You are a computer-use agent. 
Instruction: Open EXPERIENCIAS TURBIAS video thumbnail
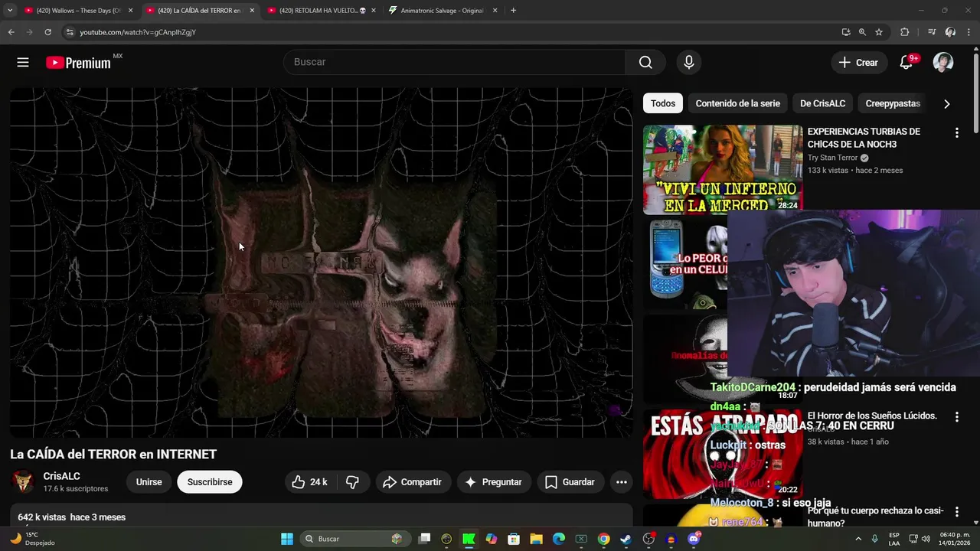point(723,170)
